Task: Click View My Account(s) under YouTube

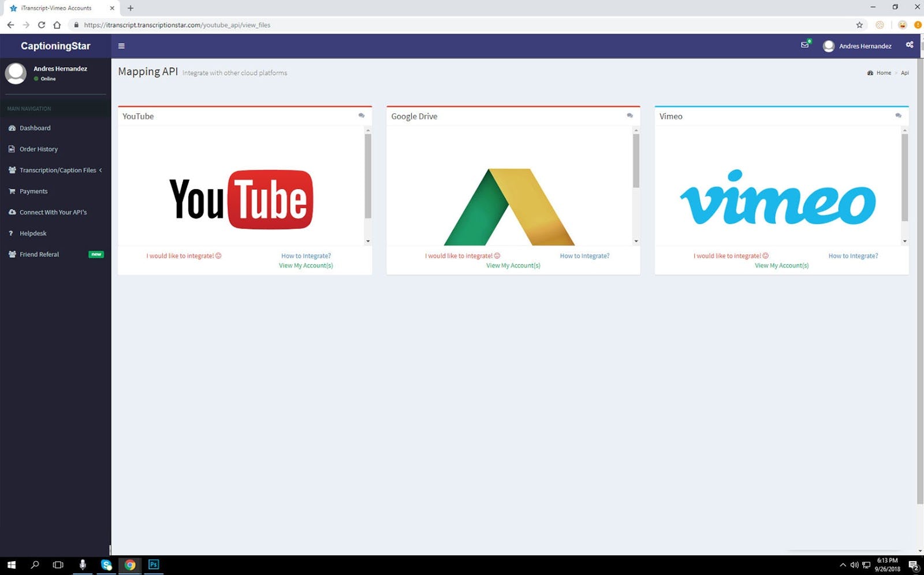Action: click(x=305, y=265)
